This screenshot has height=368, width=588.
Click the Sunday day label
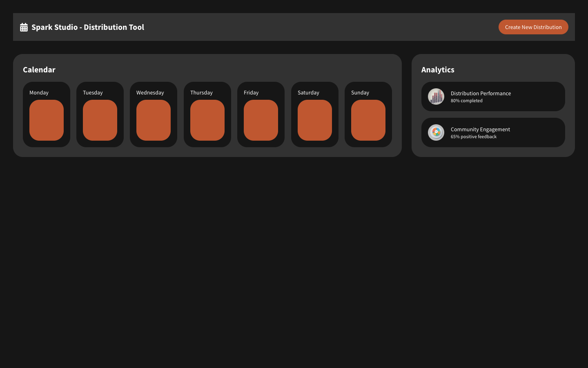[x=360, y=93]
